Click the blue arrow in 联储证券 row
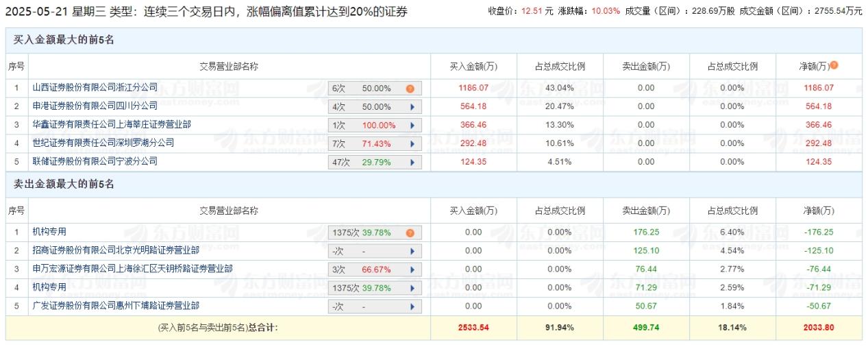 point(412,163)
